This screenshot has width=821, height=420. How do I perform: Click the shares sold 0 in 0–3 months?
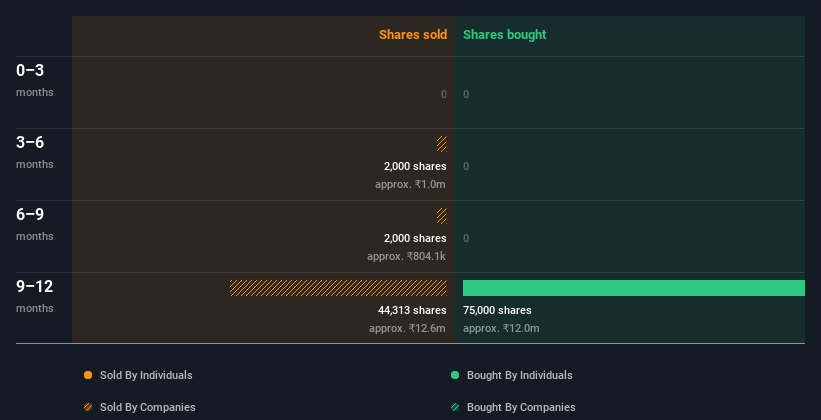click(x=444, y=94)
